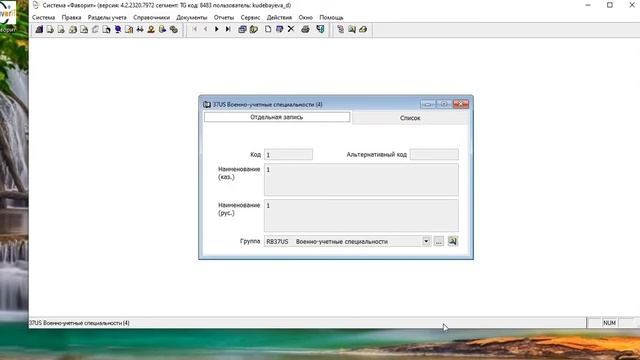The height and width of the screenshot is (360, 640).
Task: Delete record with the X toolbar icon
Action: tap(291, 29)
